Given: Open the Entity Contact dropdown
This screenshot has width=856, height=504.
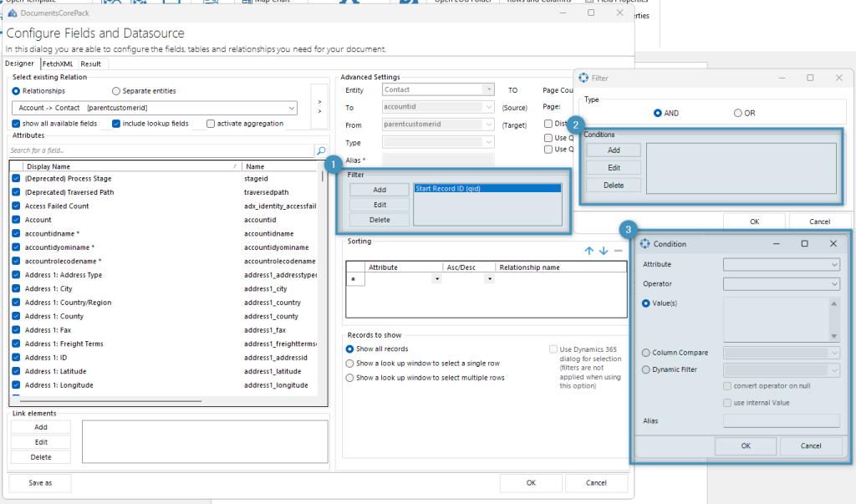Looking at the screenshot, I should 438,89.
